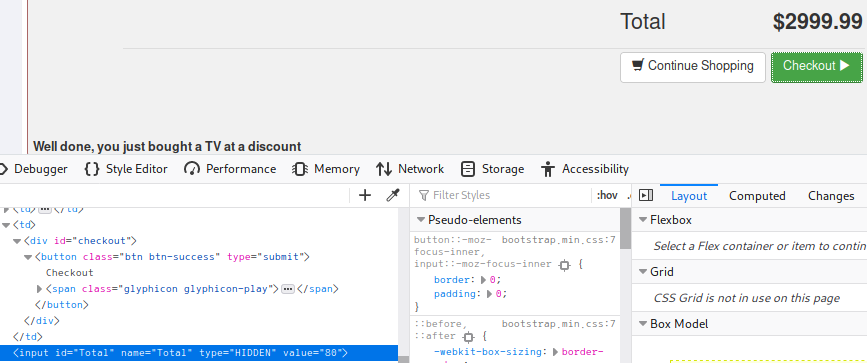This screenshot has height=363, width=867.
Task: Open the Performance panel
Action: (230, 169)
